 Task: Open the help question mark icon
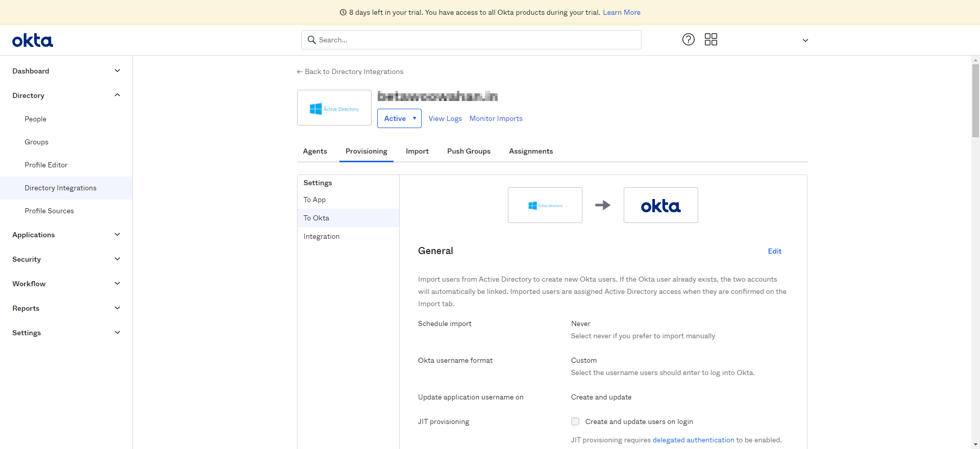click(689, 39)
